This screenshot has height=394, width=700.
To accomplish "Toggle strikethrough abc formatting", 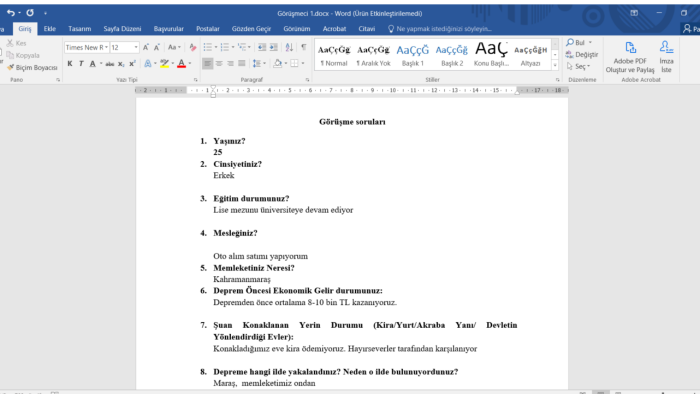I will point(110,64).
